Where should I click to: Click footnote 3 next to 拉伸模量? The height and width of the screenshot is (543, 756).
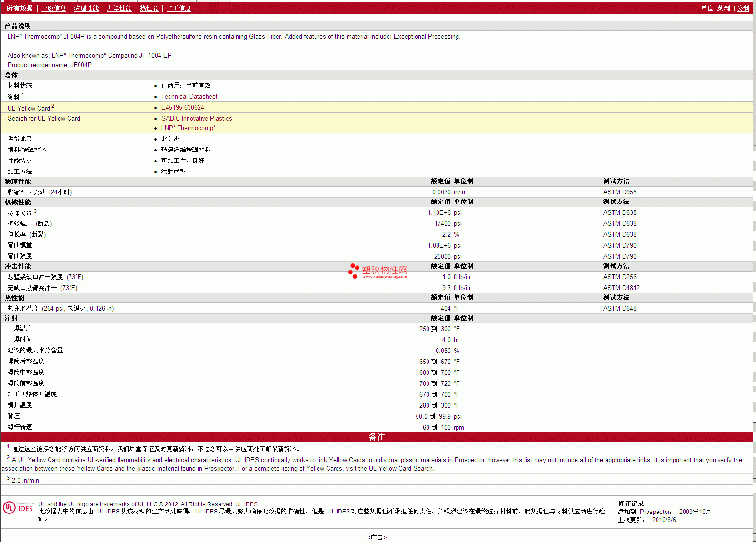coord(35,211)
